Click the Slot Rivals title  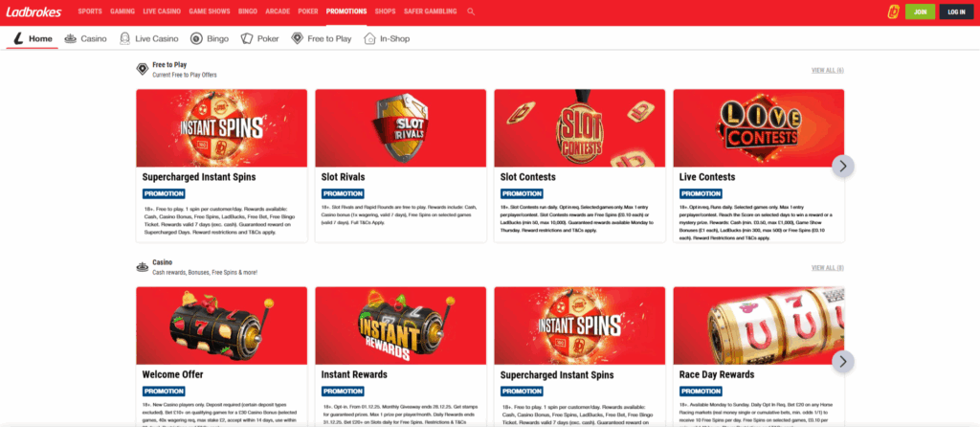click(344, 177)
